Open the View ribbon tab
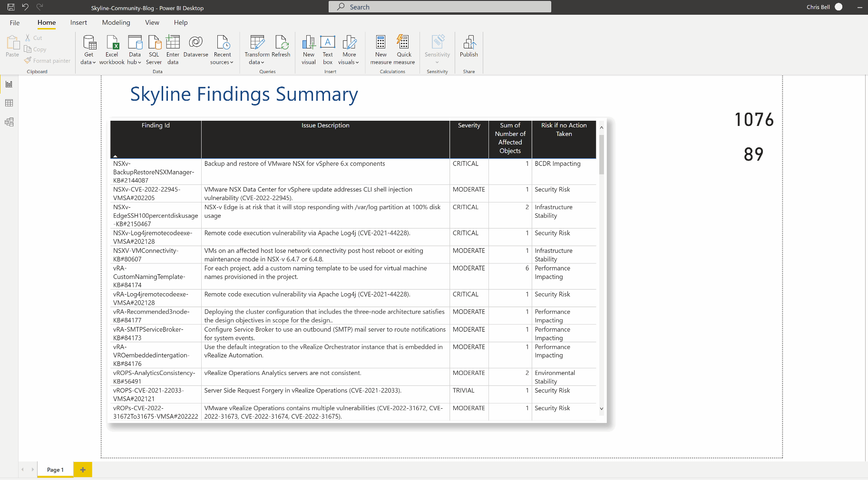The width and height of the screenshot is (868, 480). tap(152, 22)
